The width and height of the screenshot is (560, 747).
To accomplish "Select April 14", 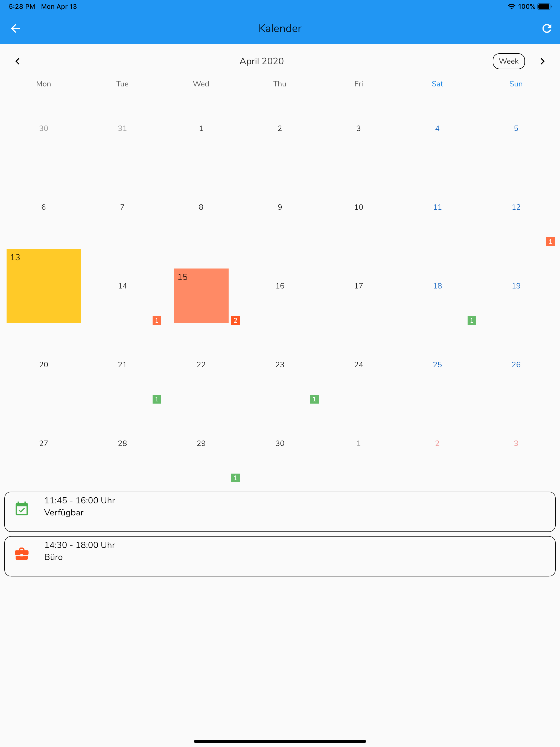I will tap(122, 286).
